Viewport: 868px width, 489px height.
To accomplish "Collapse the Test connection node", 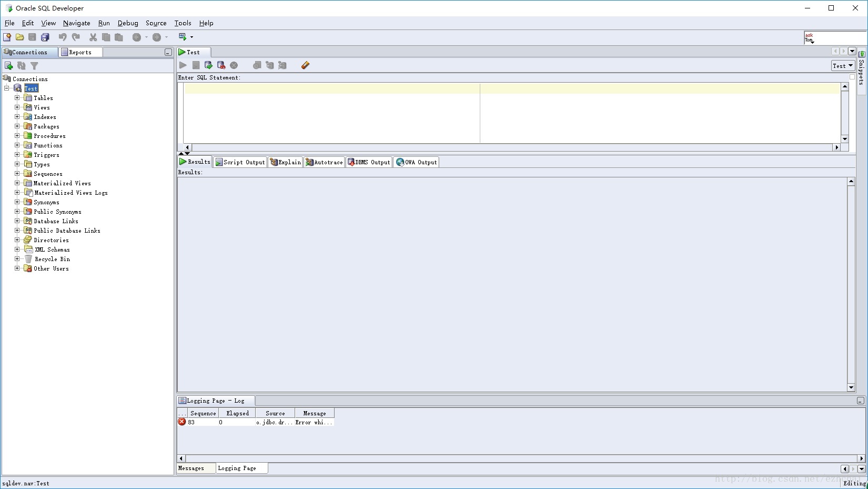I will (x=7, y=88).
